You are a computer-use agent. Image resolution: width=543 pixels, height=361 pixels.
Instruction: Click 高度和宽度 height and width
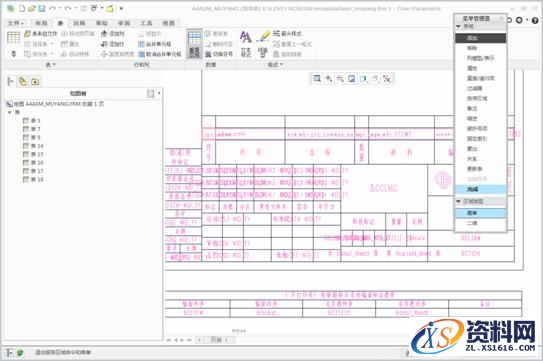(118, 54)
